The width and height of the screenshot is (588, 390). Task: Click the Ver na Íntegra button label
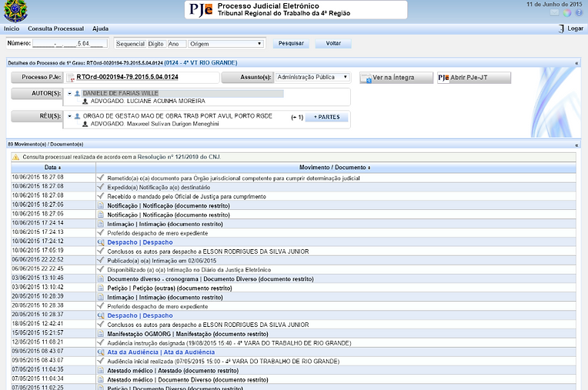click(393, 78)
